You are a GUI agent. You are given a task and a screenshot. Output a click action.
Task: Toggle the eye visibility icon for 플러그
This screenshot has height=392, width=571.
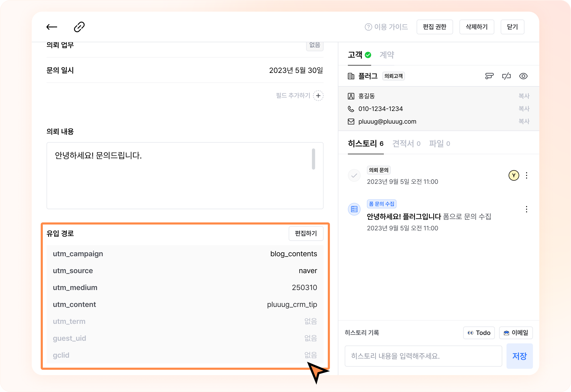(x=523, y=76)
